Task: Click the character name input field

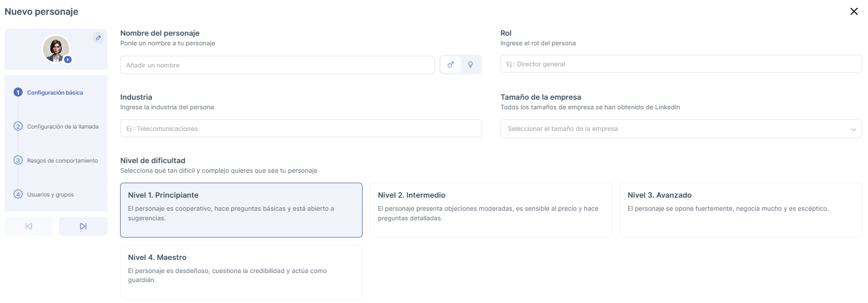Action: coord(277,65)
